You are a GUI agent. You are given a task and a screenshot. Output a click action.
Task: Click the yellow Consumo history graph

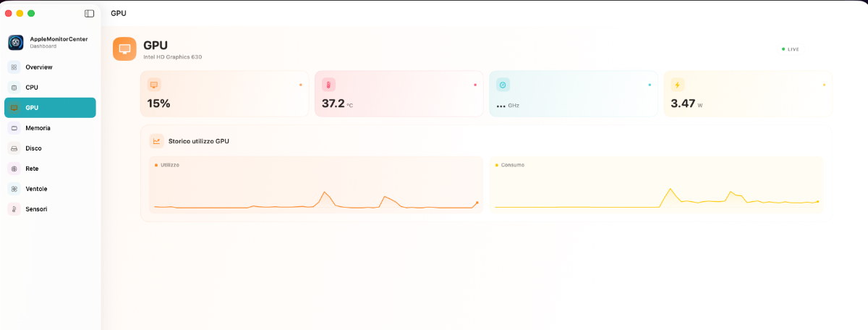[x=657, y=185]
